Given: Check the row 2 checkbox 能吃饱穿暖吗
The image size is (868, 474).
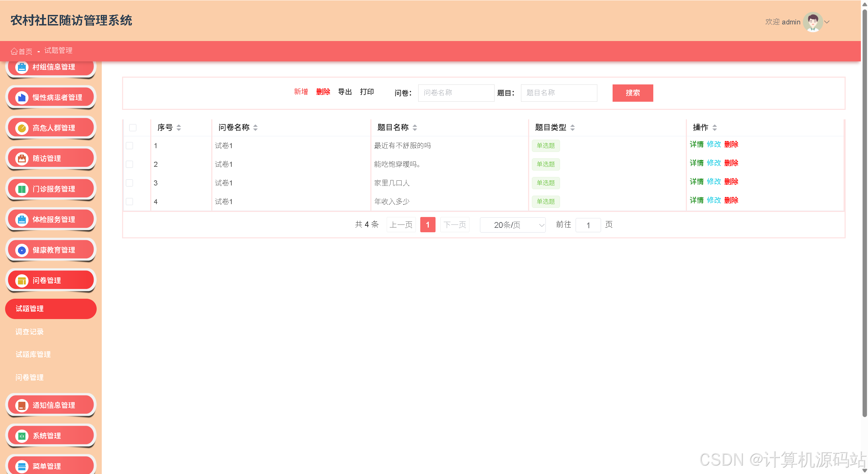Looking at the screenshot, I should (x=129, y=164).
